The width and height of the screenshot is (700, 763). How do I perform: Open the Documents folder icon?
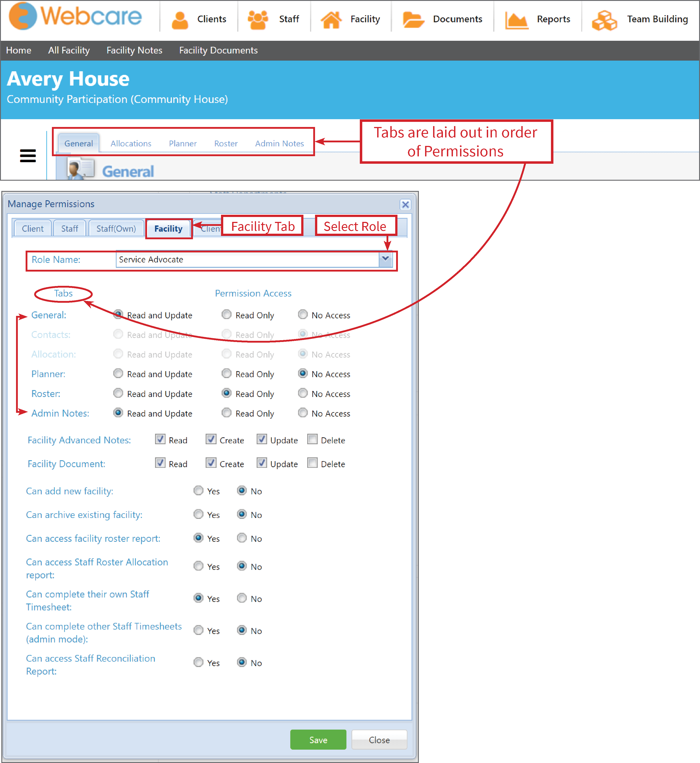pyautogui.click(x=413, y=20)
